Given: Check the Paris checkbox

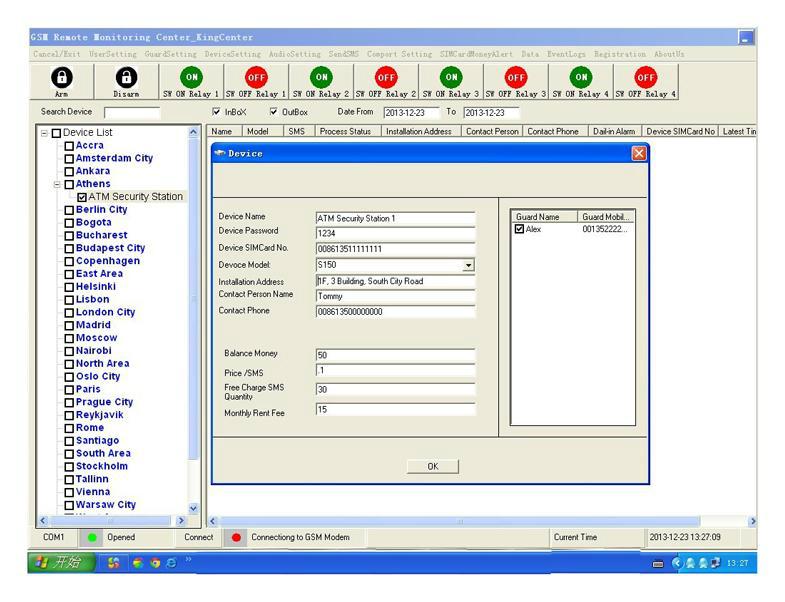Looking at the screenshot, I should [69, 390].
